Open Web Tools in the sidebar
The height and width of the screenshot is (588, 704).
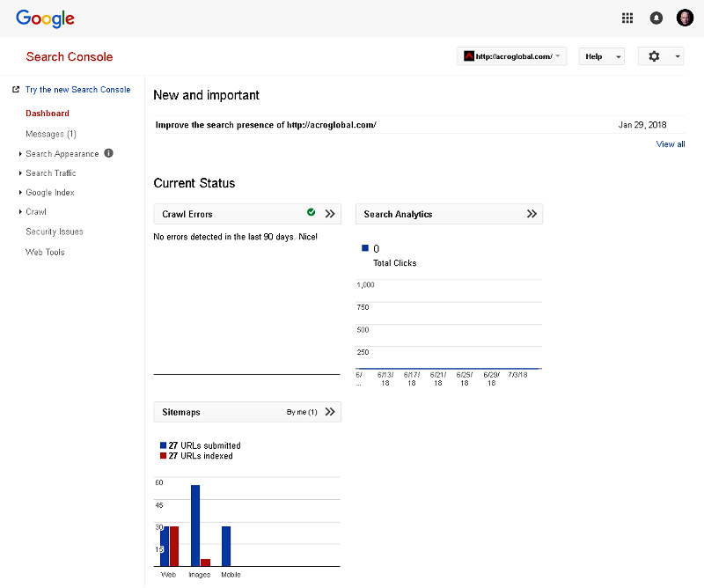45,252
